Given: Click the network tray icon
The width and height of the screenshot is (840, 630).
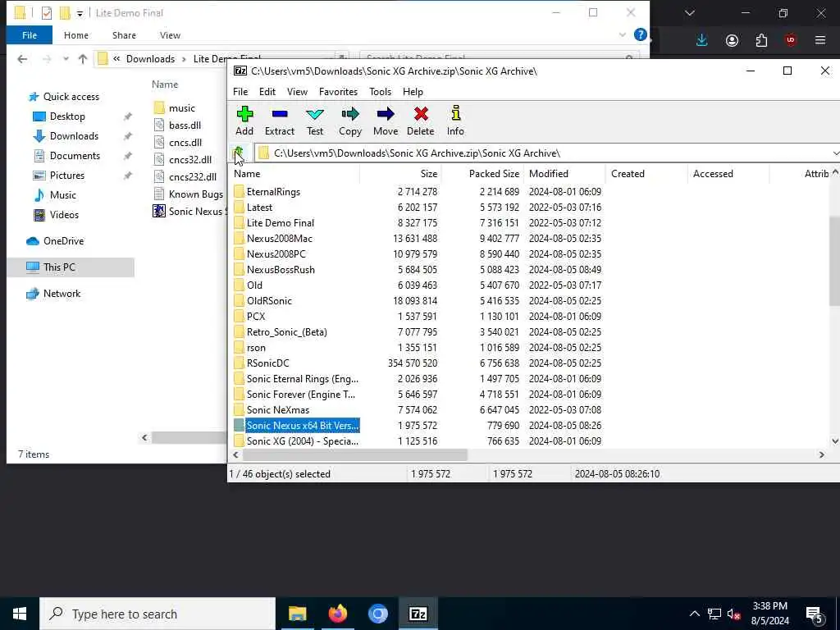Looking at the screenshot, I should click(714, 614).
